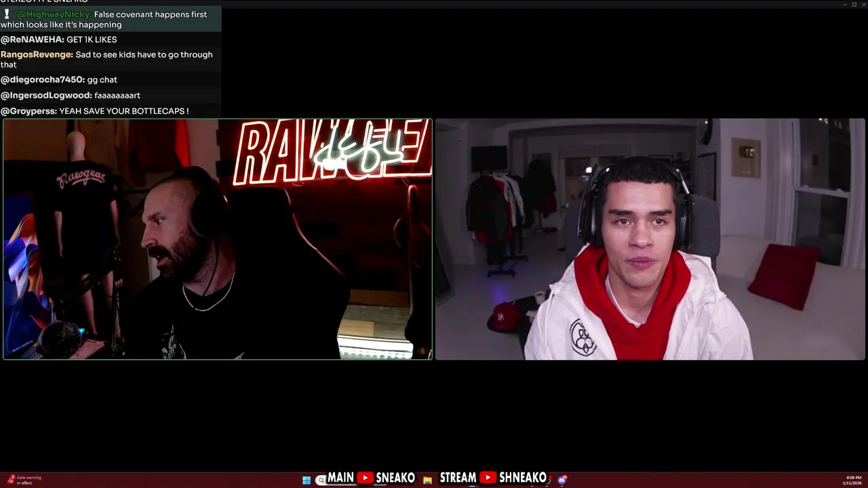Maximize or restore the stream window
868x488 pixels.
pos(854,4)
